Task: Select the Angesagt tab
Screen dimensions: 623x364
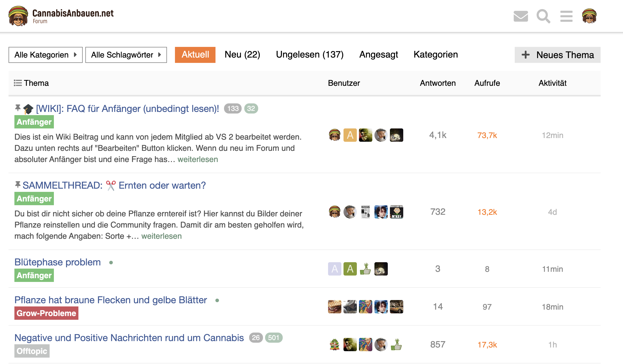Action: coord(378,55)
